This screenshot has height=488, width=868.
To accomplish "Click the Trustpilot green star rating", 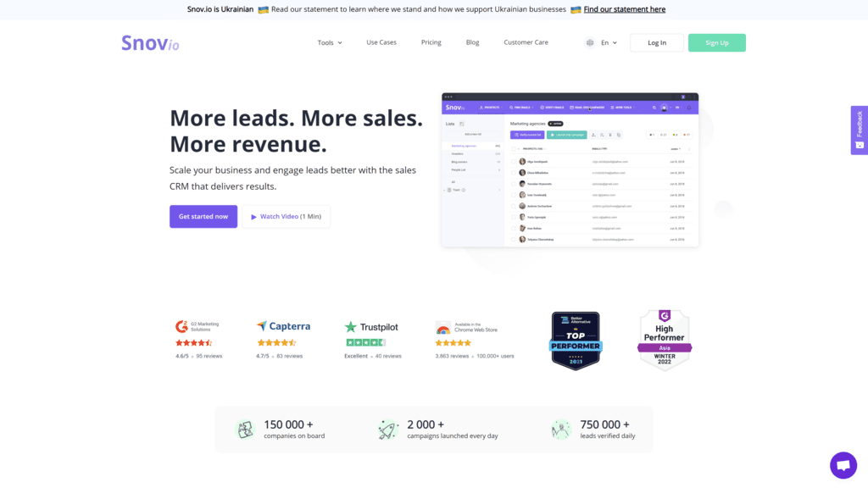I will coord(365,342).
